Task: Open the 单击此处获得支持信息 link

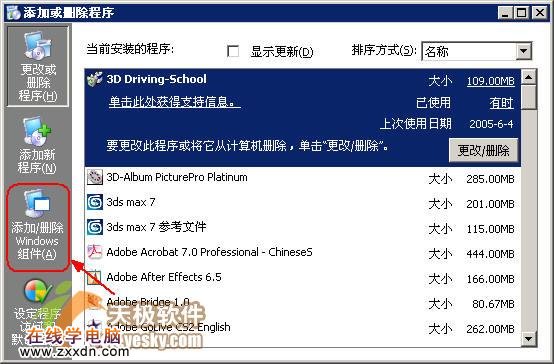Action: [175, 102]
